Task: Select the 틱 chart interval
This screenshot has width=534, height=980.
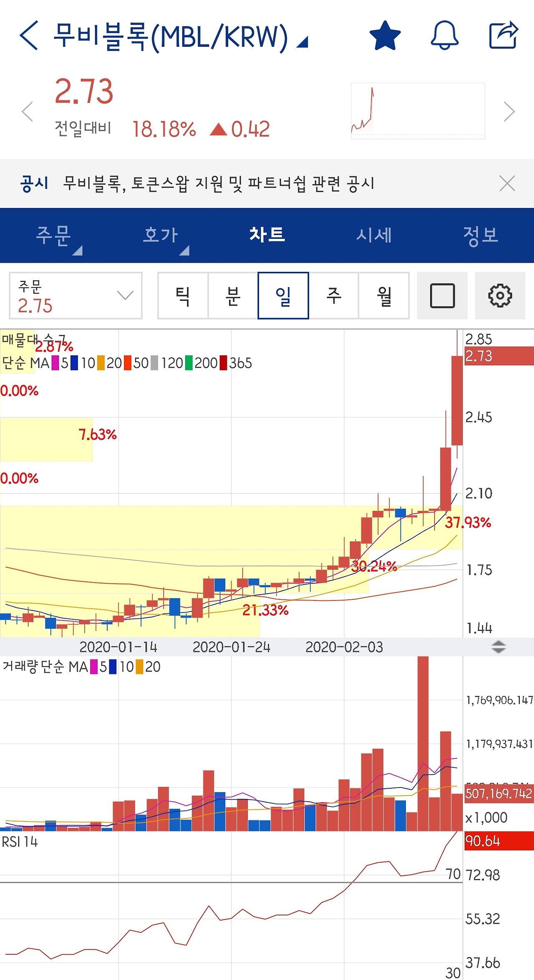Action: pos(183,296)
